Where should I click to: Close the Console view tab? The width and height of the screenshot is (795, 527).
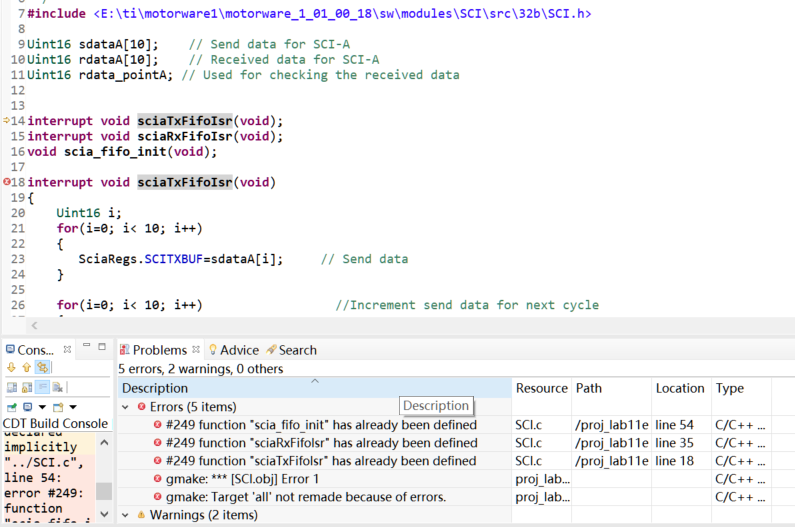(67, 349)
